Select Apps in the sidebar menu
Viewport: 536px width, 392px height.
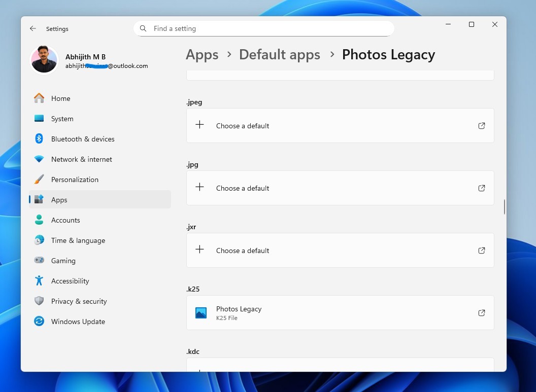pos(59,199)
